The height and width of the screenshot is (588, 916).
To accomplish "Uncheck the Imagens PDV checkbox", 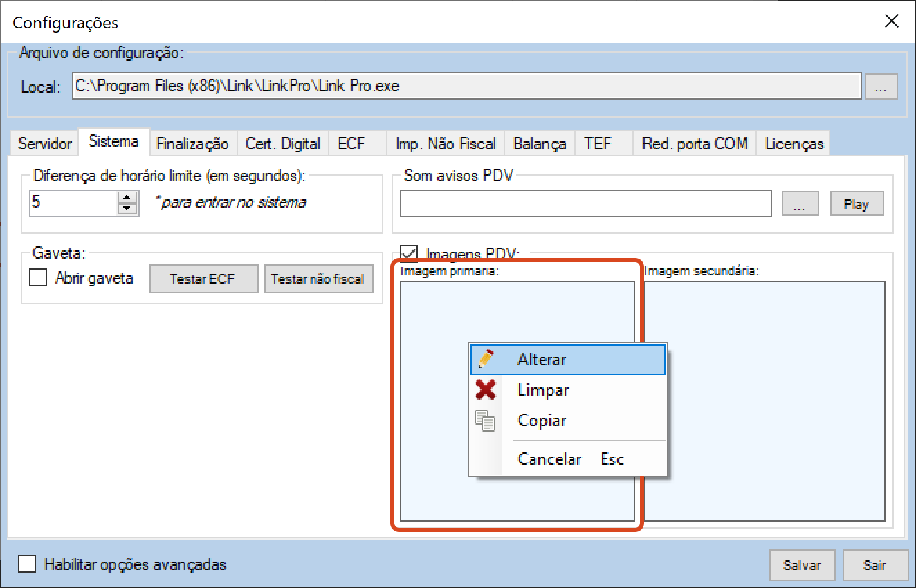I will point(410,253).
